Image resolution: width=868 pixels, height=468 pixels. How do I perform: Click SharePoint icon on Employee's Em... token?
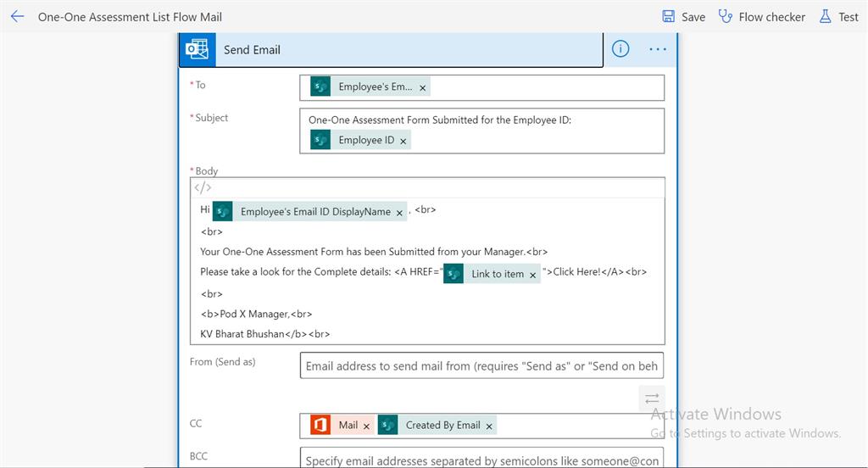click(320, 86)
